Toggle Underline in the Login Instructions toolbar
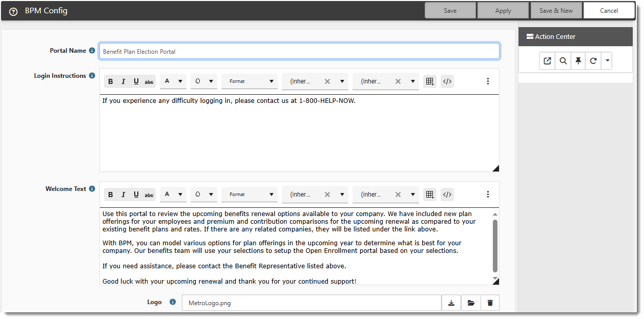Screen dimensions: 644x320 (136, 81)
